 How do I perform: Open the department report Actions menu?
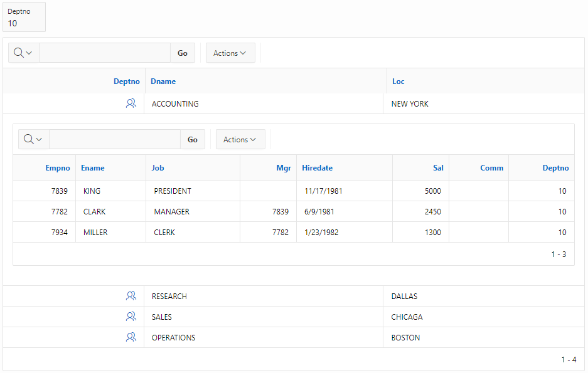click(230, 53)
